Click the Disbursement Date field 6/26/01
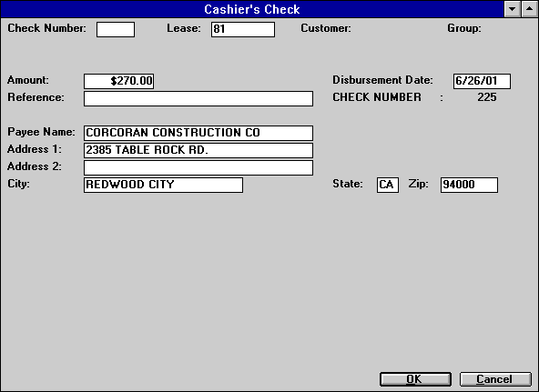 click(x=482, y=81)
